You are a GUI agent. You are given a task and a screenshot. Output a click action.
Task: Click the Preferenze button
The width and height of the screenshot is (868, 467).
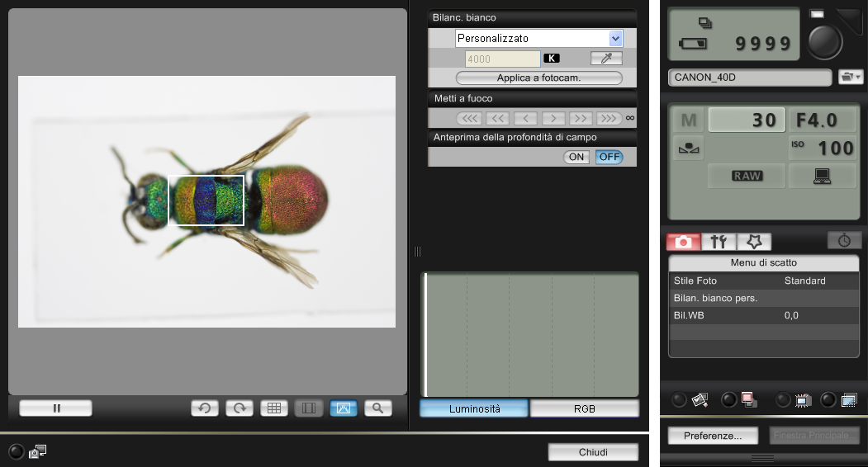click(x=713, y=435)
